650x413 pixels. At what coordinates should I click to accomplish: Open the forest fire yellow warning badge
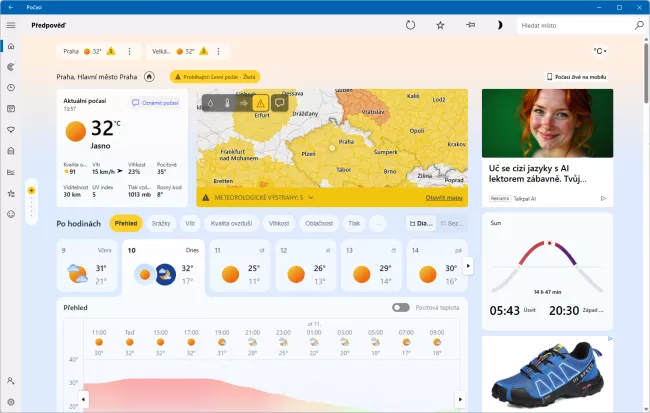tap(215, 77)
